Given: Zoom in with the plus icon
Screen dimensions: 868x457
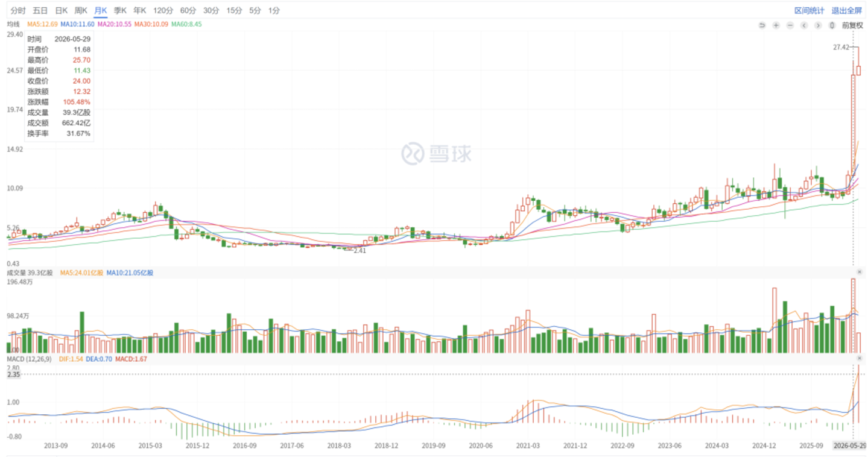Looking at the screenshot, I should [x=776, y=25].
